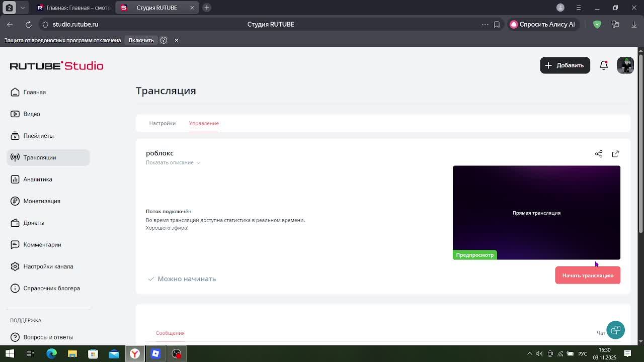Bookmark the page with bookmark icon

coord(497,24)
